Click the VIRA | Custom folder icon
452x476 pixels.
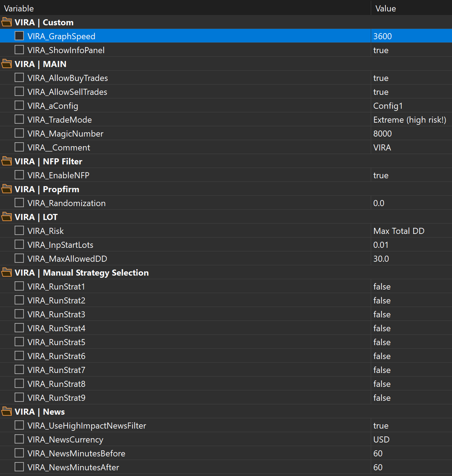point(6,22)
